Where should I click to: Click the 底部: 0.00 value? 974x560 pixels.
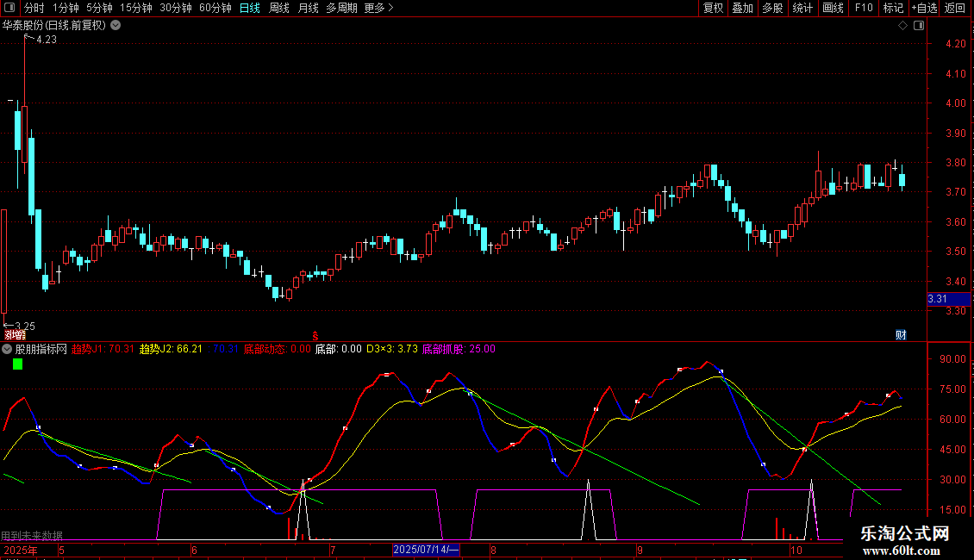[339, 349]
